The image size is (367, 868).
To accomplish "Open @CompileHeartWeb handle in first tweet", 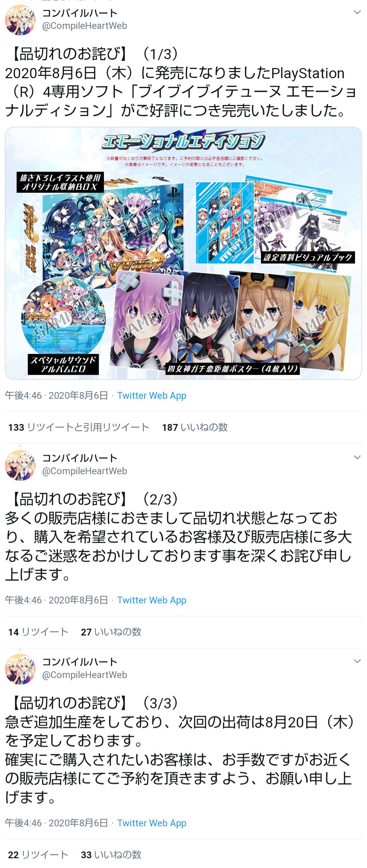I will [85, 26].
